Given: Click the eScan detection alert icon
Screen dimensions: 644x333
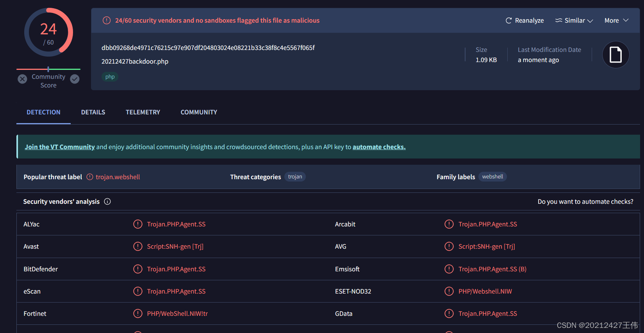Looking at the screenshot, I should (138, 291).
